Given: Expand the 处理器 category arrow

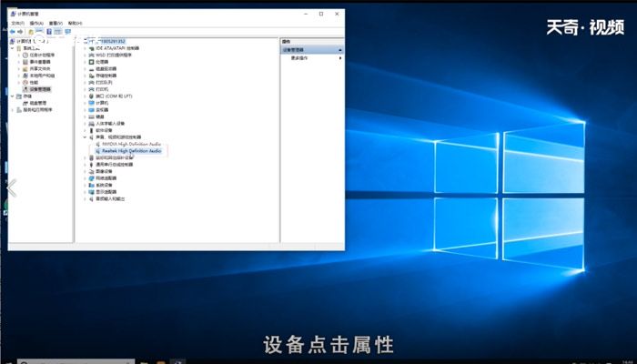Looking at the screenshot, I should pyautogui.click(x=85, y=62).
